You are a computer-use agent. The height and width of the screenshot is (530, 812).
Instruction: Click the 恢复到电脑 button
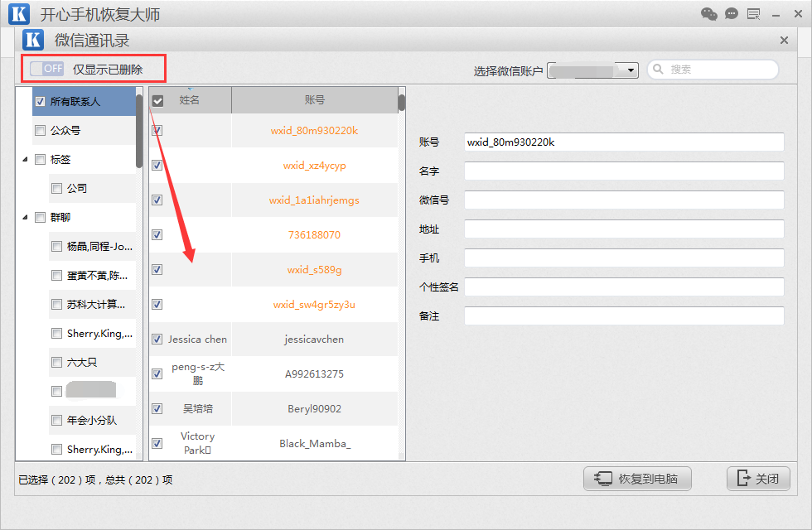(x=637, y=479)
